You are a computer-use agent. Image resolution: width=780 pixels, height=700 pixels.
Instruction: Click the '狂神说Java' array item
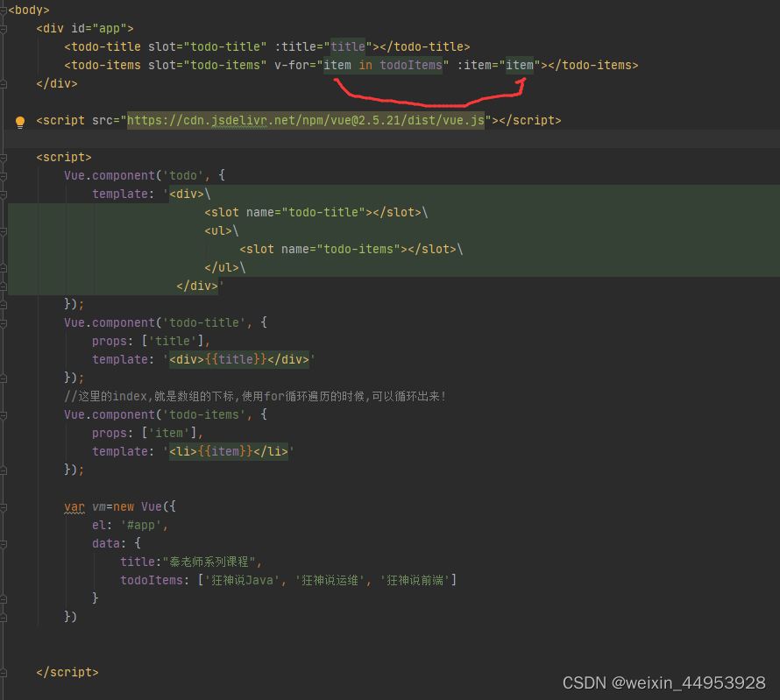(x=242, y=581)
